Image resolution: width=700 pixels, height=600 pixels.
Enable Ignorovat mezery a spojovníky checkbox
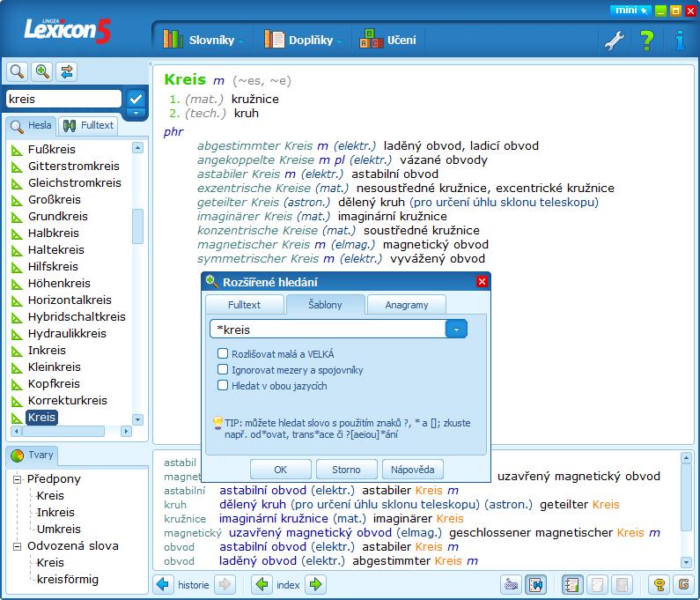point(222,369)
